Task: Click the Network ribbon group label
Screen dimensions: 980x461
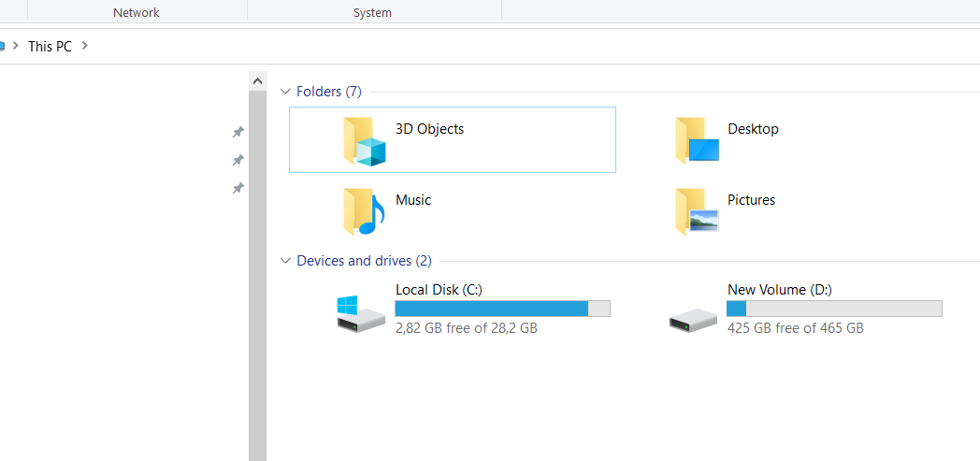Action: pyautogui.click(x=136, y=12)
